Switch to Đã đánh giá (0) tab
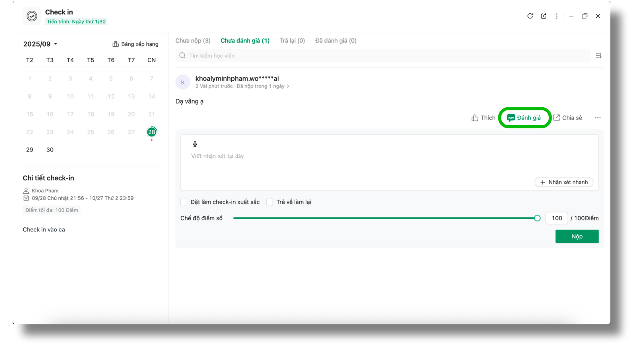This screenshot has width=644, height=348. pyautogui.click(x=335, y=40)
